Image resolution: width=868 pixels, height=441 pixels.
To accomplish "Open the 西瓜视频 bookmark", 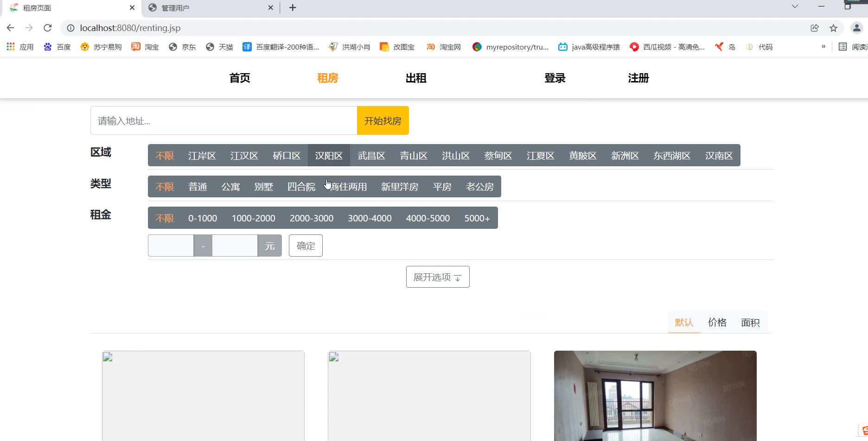I will (x=667, y=47).
